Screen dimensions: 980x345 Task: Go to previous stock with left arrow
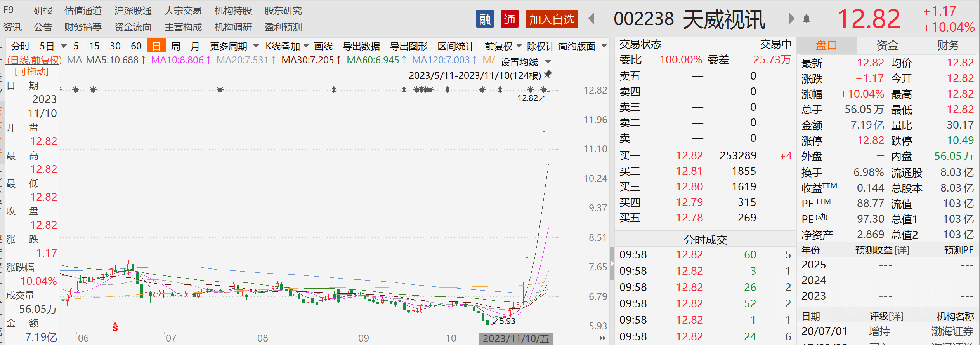592,19
